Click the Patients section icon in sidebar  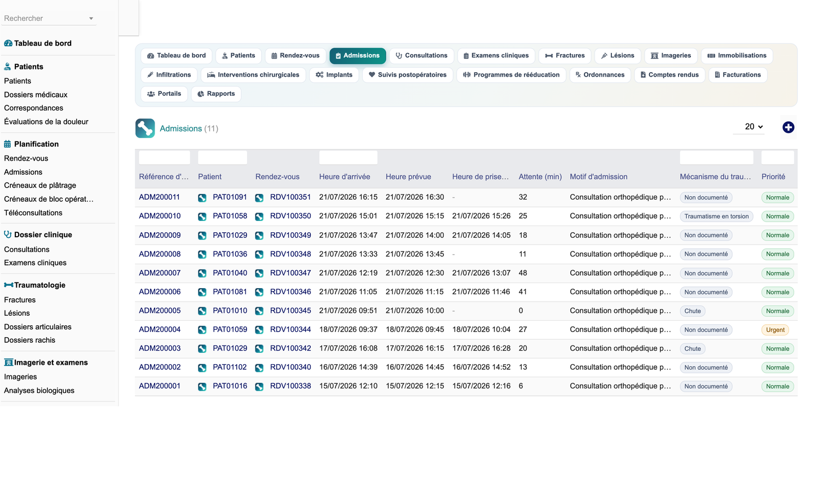pos(7,67)
